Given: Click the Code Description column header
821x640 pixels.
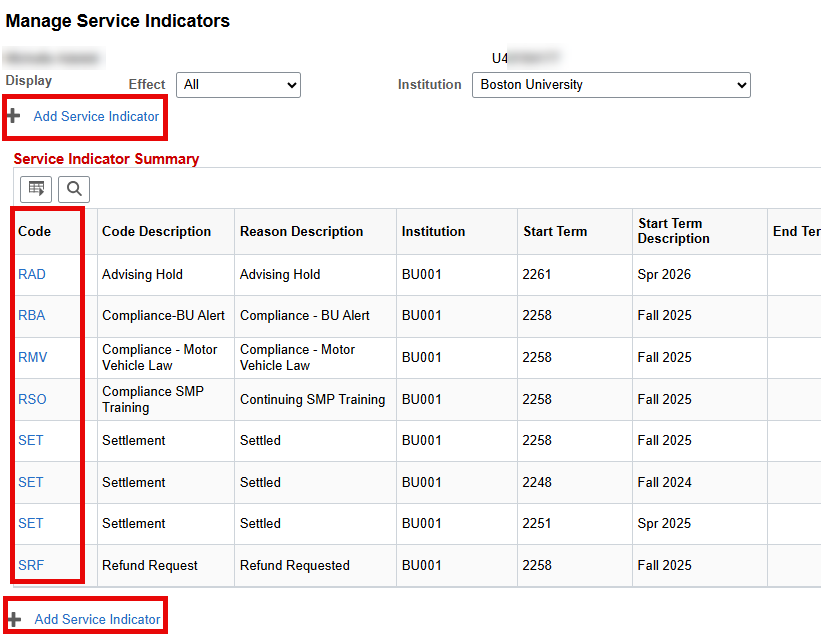Looking at the screenshot, I should 156,231.
